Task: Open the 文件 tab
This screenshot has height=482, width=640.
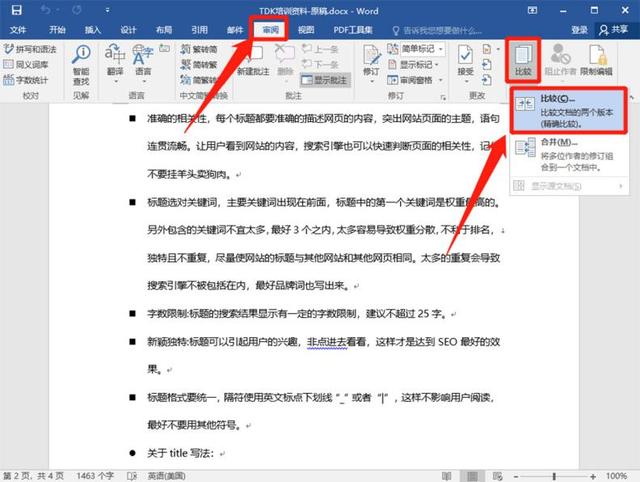Action: tap(18, 30)
